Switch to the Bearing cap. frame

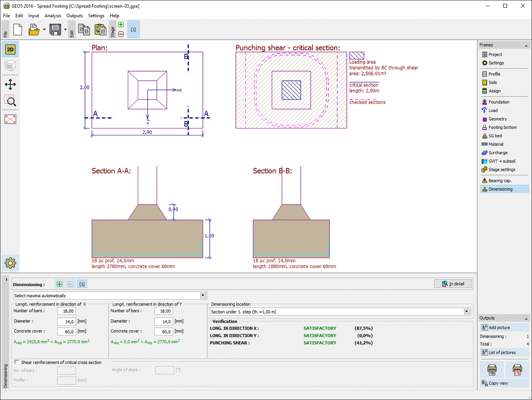point(497,180)
